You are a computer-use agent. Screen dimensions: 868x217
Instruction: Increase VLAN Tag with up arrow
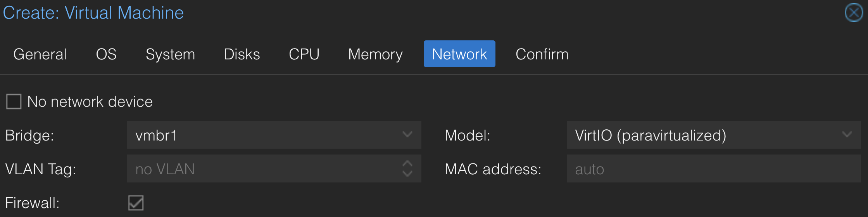pos(407,163)
